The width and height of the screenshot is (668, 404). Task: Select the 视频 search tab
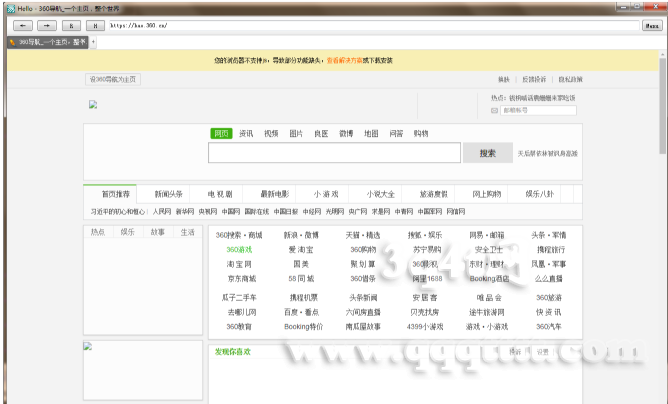[x=271, y=133]
